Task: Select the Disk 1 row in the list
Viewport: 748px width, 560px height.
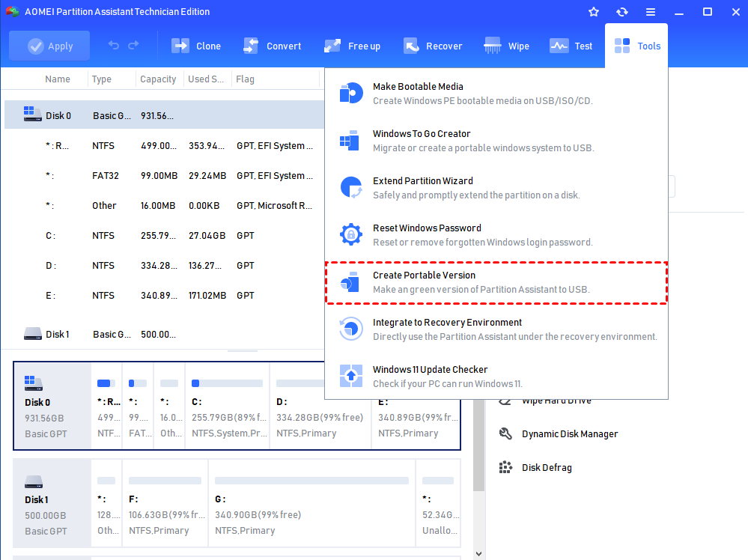Action: click(165, 334)
